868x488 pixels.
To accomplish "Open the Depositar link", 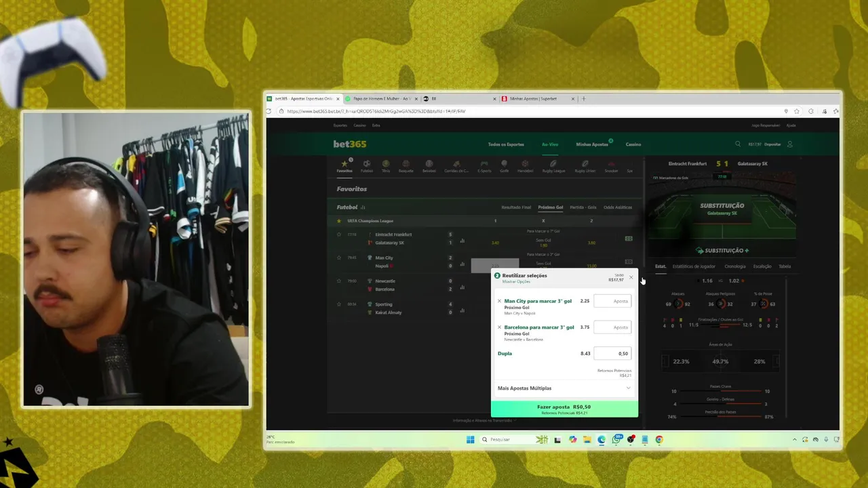I will click(773, 144).
